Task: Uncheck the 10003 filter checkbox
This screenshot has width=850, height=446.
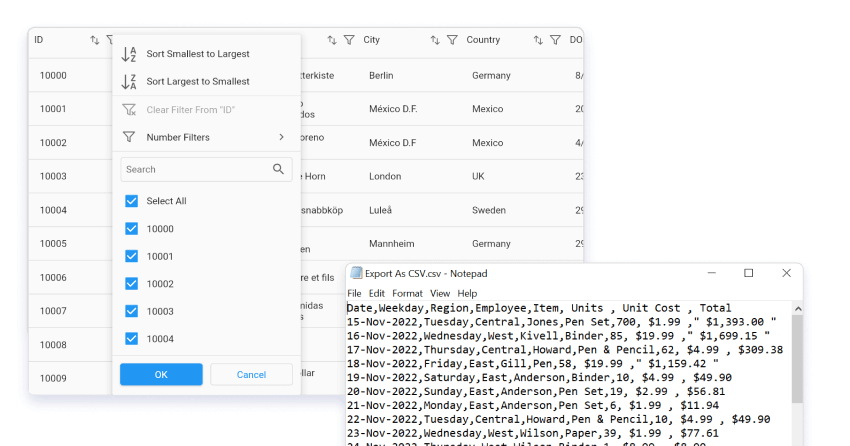Action: (x=132, y=312)
